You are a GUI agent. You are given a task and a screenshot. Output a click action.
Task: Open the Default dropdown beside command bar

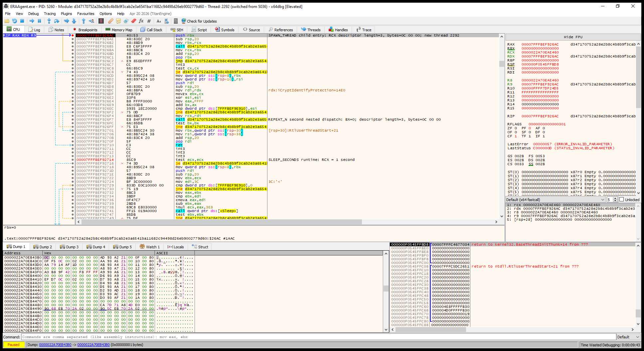[x=628, y=337]
